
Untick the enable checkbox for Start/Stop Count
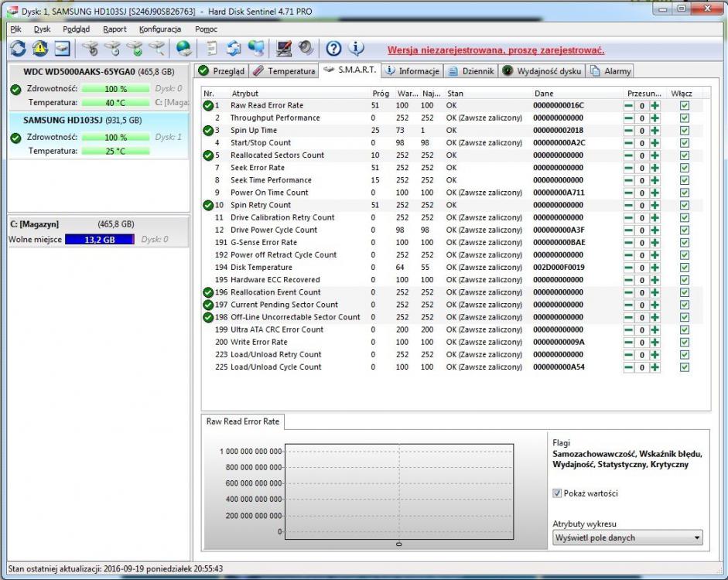pyautogui.click(x=685, y=143)
